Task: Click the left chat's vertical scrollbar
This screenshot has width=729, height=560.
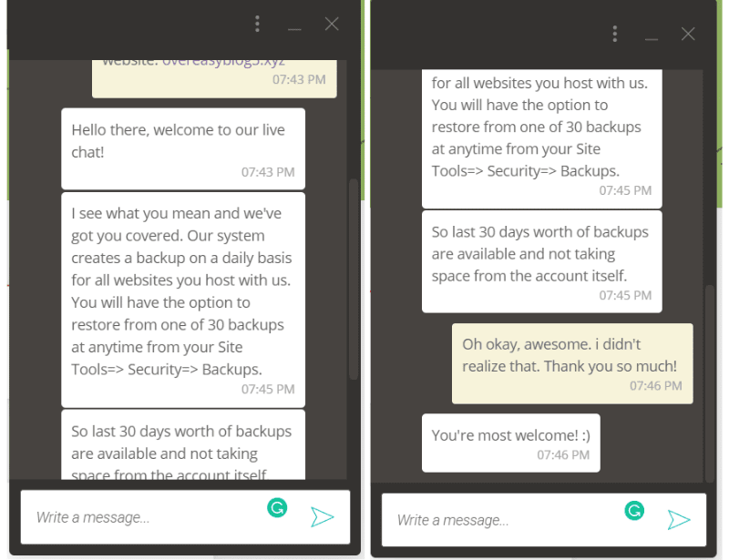Action: click(x=354, y=273)
